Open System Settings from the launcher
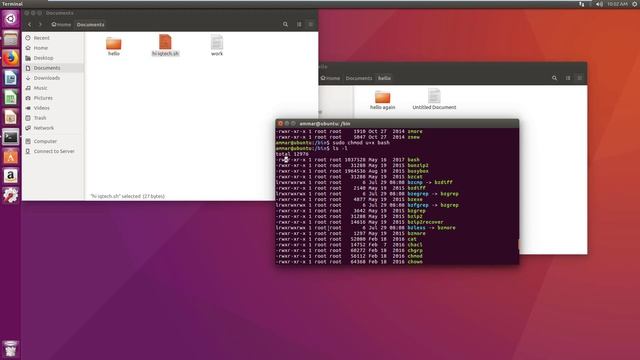 (x=11, y=196)
